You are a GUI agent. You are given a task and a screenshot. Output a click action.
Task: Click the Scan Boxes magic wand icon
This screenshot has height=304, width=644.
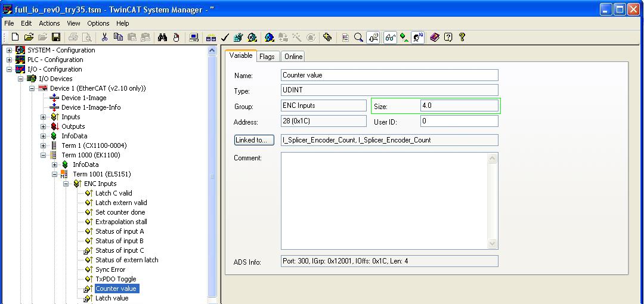pyautogui.click(x=296, y=38)
